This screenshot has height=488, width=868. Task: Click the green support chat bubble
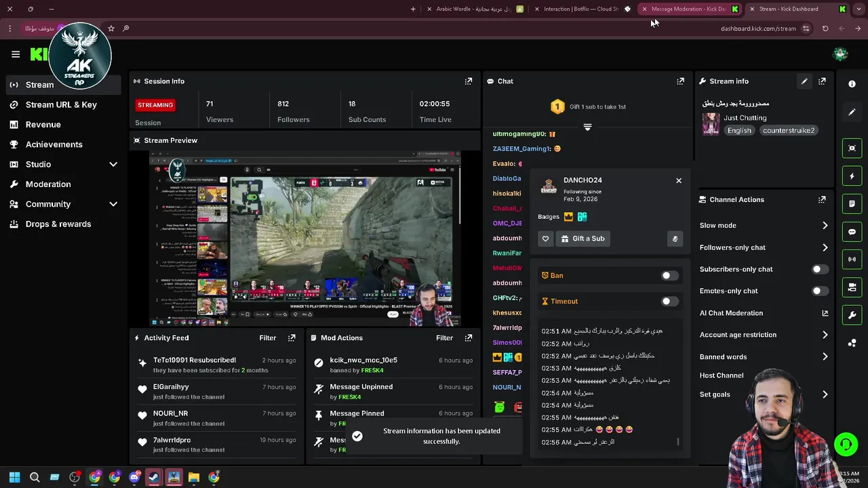pos(846,445)
